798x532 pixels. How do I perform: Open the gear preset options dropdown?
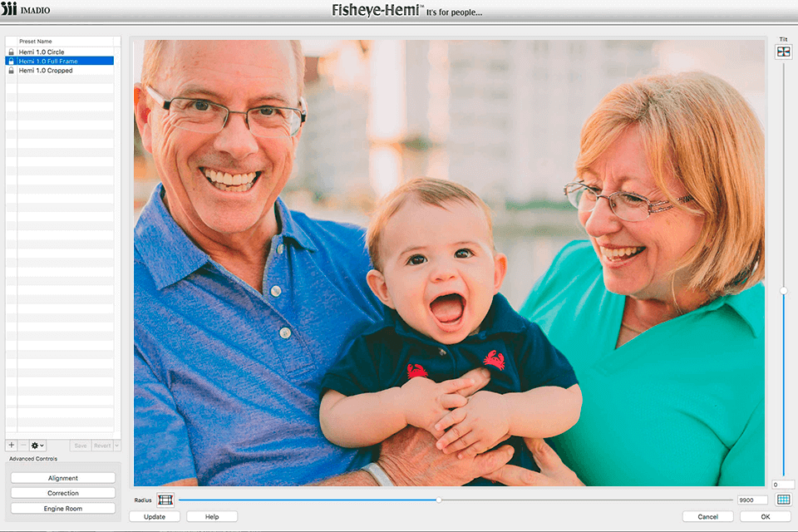(37, 446)
